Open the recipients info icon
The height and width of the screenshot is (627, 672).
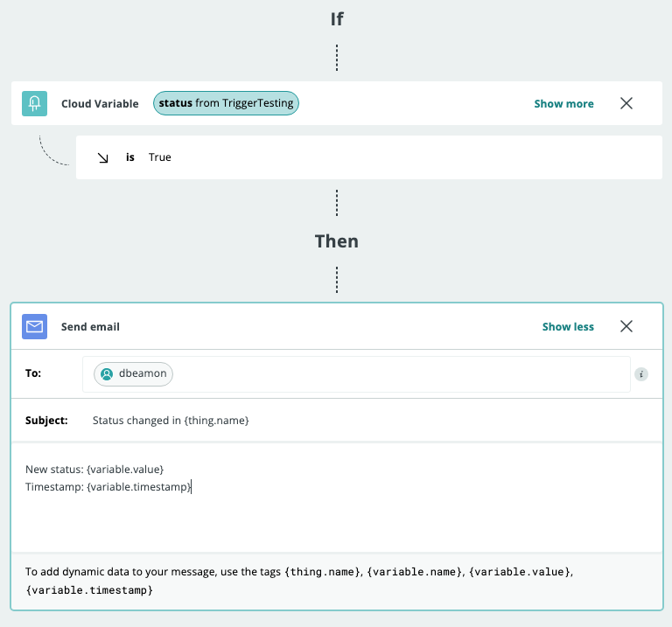[x=641, y=374]
